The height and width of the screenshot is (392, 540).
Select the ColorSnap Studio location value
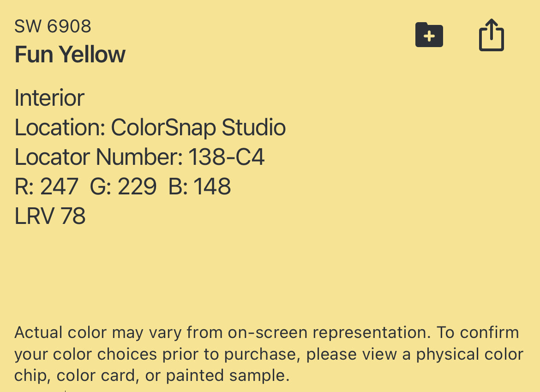coord(198,127)
